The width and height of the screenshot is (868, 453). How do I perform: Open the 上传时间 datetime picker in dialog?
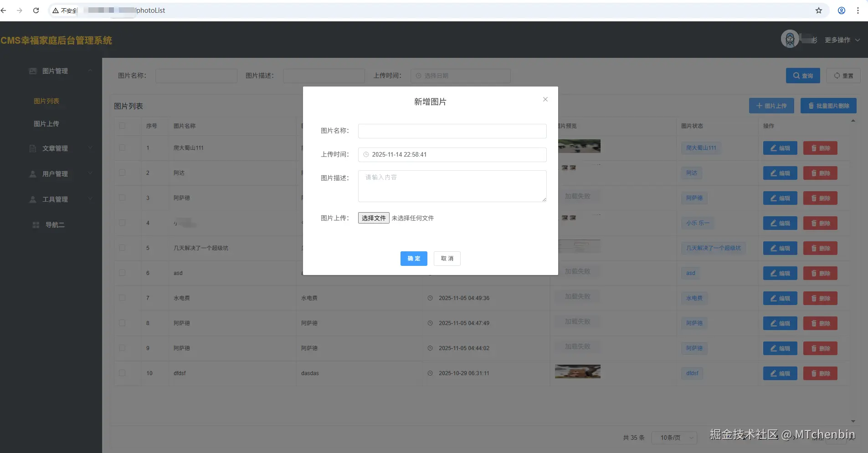(452, 155)
